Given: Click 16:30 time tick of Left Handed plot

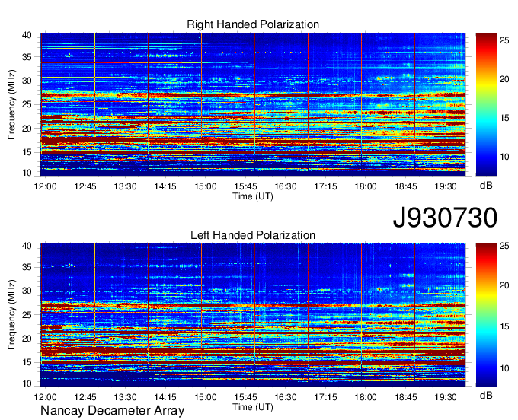Looking at the screenshot, I should point(286,397).
